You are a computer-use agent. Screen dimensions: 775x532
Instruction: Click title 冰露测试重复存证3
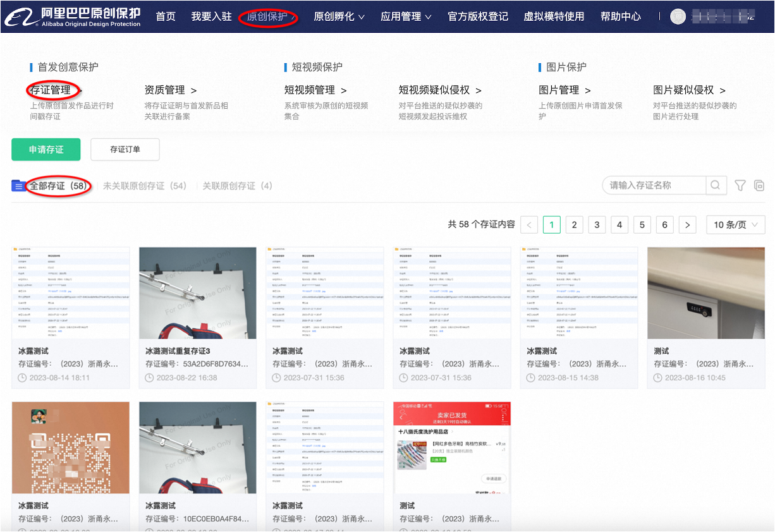tap(178, 351)
